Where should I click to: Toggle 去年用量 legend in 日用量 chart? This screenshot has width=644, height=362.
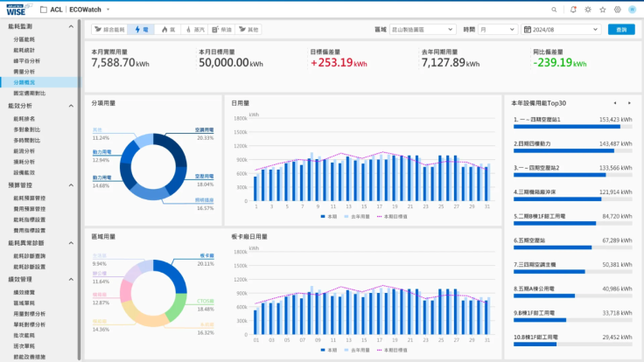[x=357, y=216]
